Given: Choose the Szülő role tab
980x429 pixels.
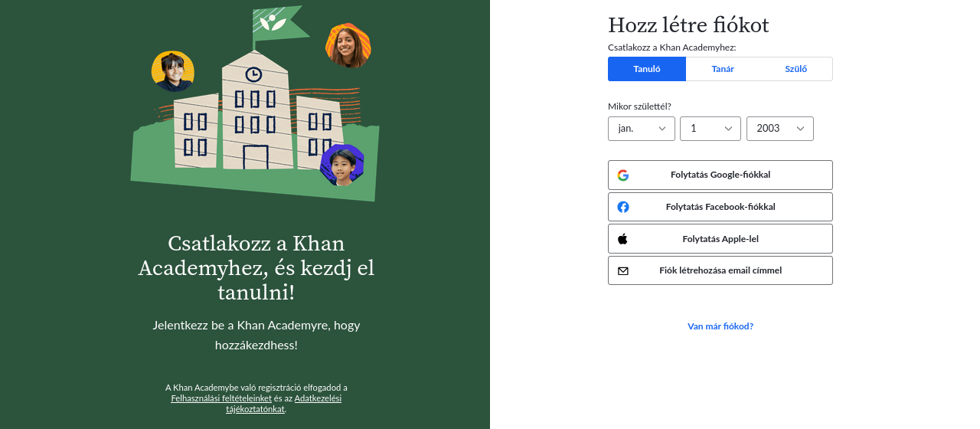Looking at the screenshot, I should [x=796, y=69].
